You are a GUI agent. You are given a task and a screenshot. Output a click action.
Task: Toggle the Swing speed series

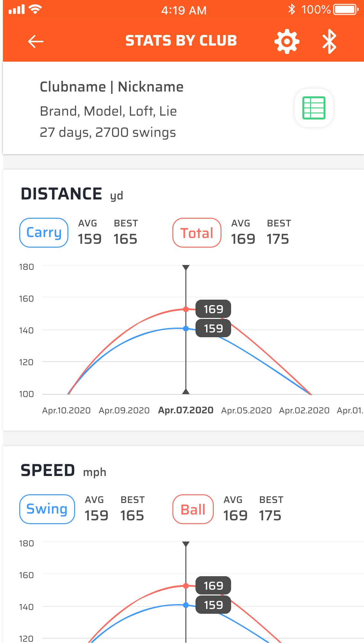47,509
